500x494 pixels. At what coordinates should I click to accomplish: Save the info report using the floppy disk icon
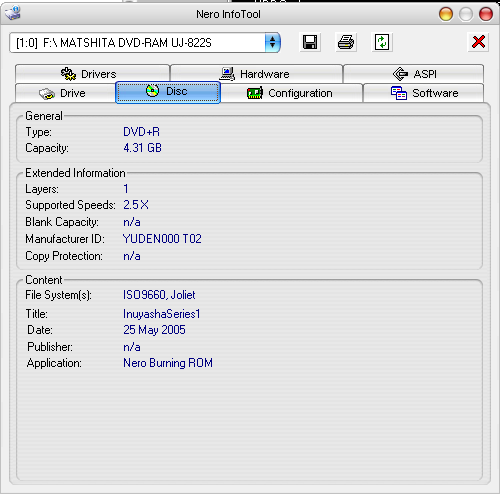tap(310, 42)
